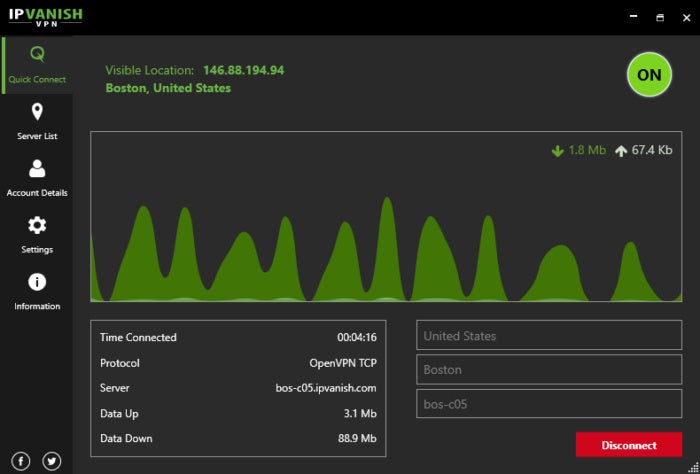The height and width of the screenshot is (474, 700).
Task: Click the 1.8 Mb download speed
Action: click(x=587, y=150)
